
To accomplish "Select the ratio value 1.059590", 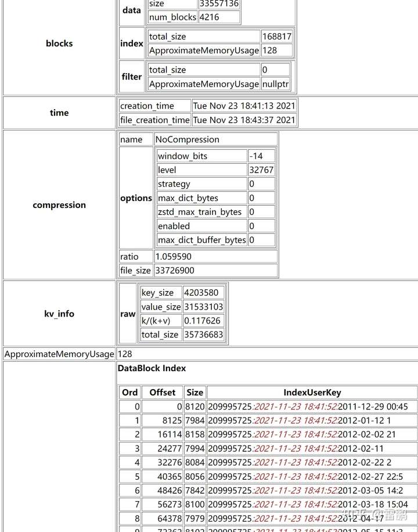I will pos(174,257).
